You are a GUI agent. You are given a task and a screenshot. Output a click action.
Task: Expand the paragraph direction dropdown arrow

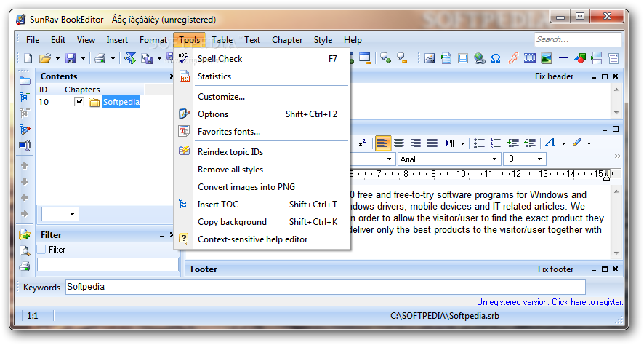coord(462,143)
